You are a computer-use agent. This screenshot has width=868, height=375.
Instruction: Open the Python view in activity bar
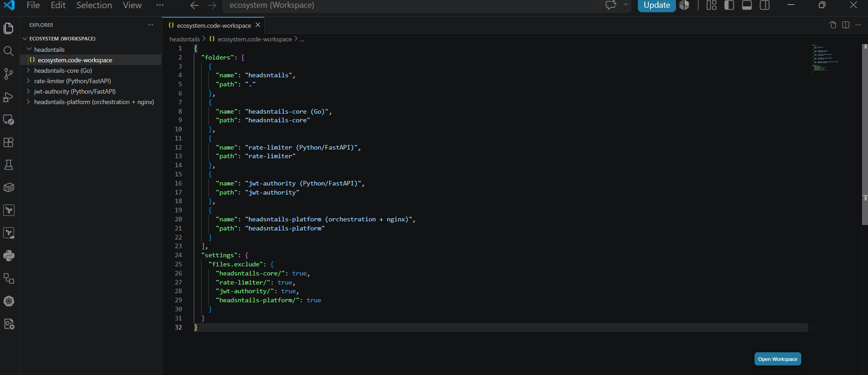click(x=9, y=256)
